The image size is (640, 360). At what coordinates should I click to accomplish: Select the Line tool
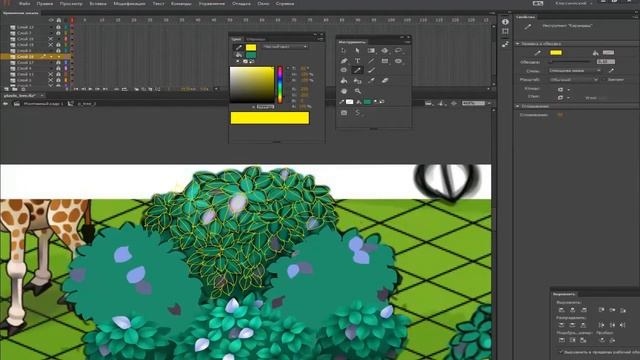[x=371, y=61]
